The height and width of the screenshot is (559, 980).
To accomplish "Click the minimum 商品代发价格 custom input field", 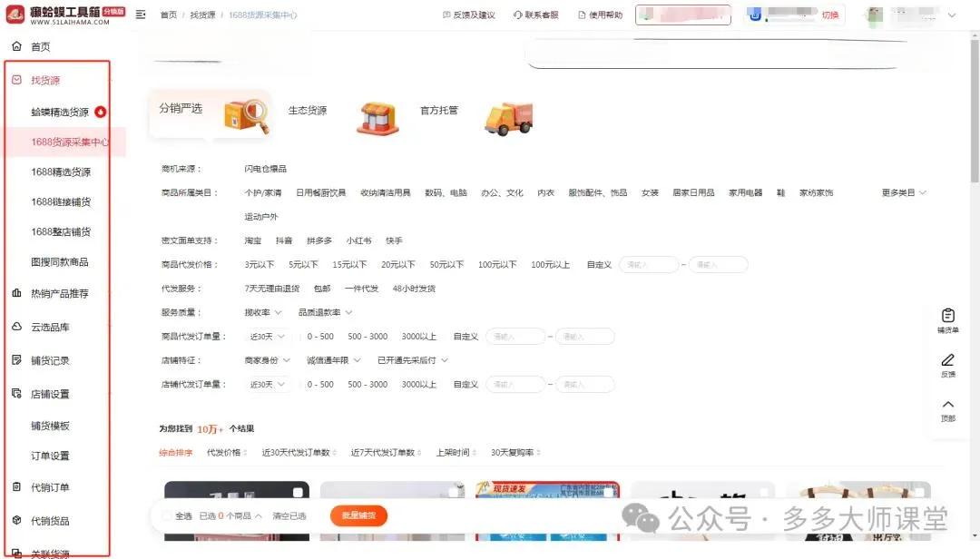I will 648,265.
